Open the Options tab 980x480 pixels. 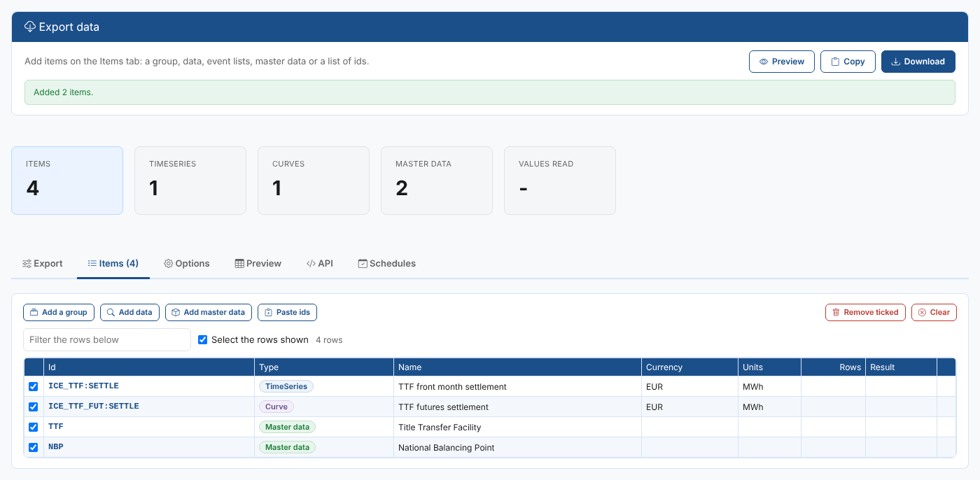pyautogui.click(x=187, y=264)
